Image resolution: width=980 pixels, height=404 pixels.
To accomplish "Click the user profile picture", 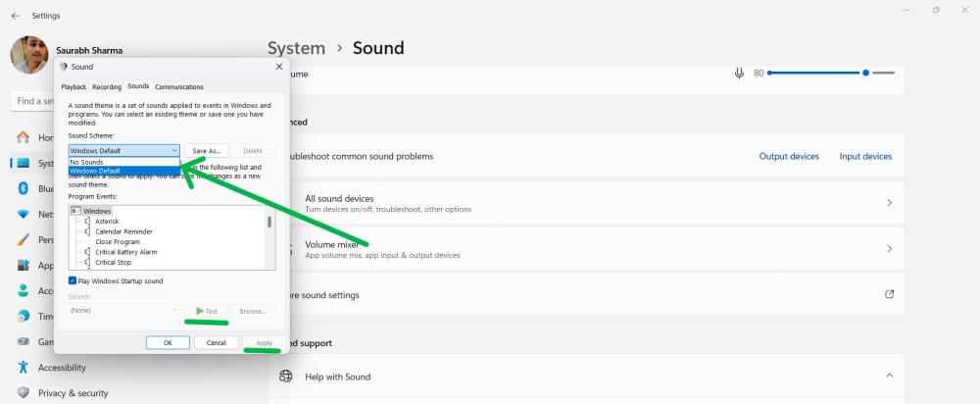I will pyautogui.click(x=29, y=56).
